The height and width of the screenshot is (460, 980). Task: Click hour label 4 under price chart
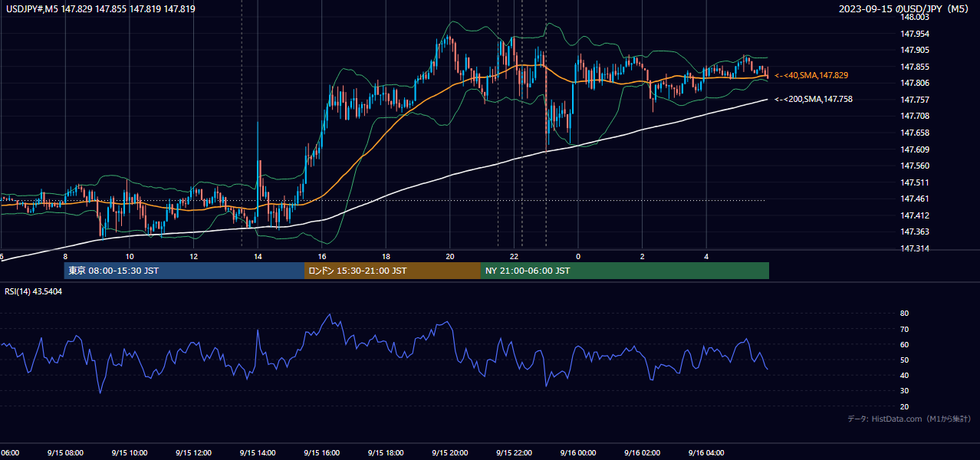coord(706,256)
